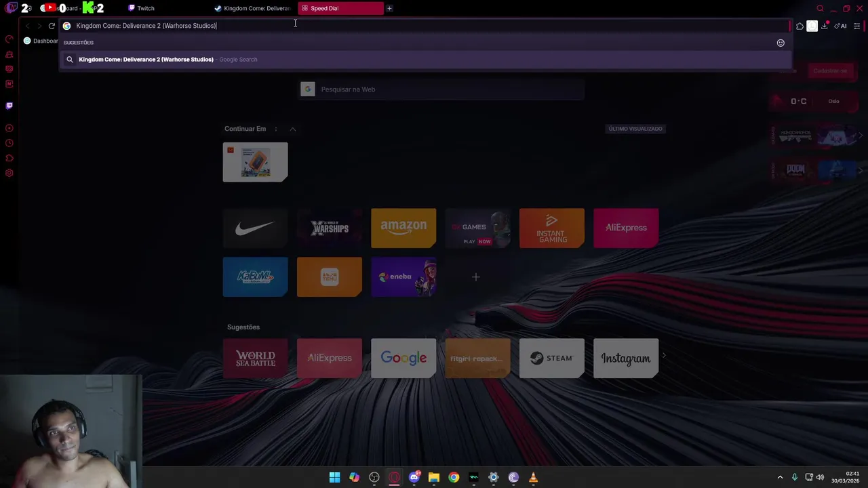The width and height of the screenshot is (868, 488).
Task: Add a new speed dial site
Action: pyautogui.click(x=476, y=277)
